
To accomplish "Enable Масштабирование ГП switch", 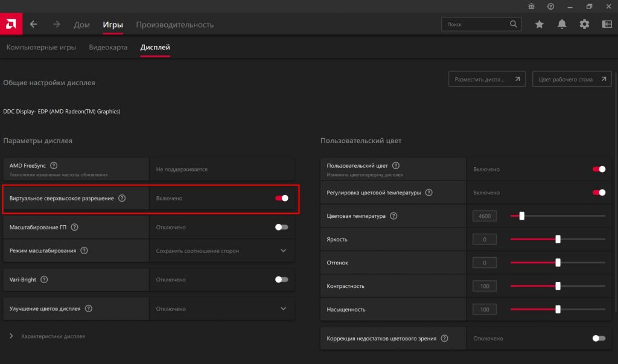I will coord(281,227).
